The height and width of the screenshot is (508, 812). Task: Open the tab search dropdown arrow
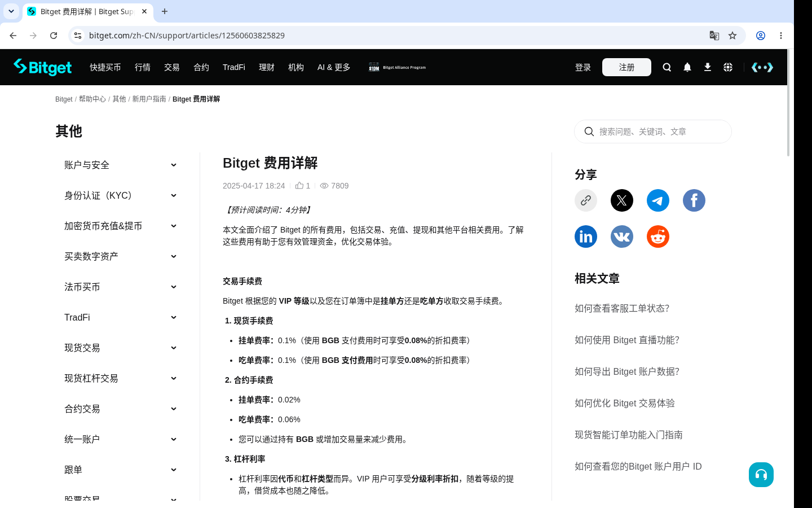pyautogui.click(x=11, y=11)
